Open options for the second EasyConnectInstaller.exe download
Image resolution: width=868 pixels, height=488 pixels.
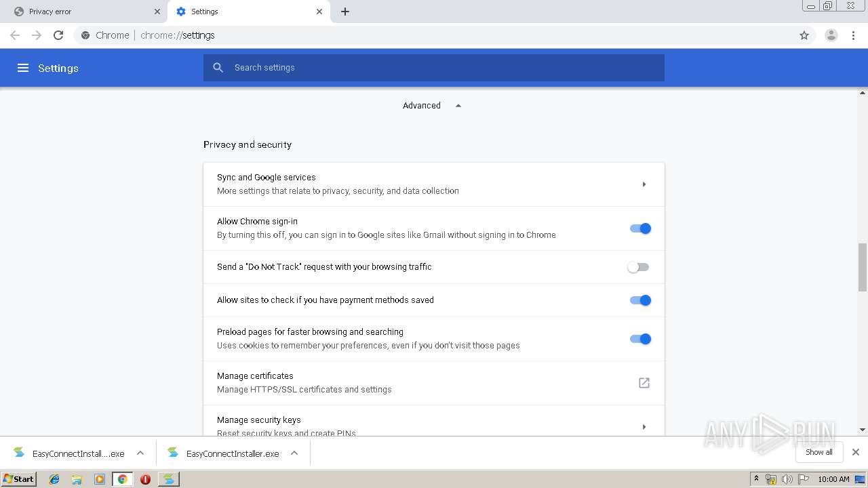coord(294,453)
